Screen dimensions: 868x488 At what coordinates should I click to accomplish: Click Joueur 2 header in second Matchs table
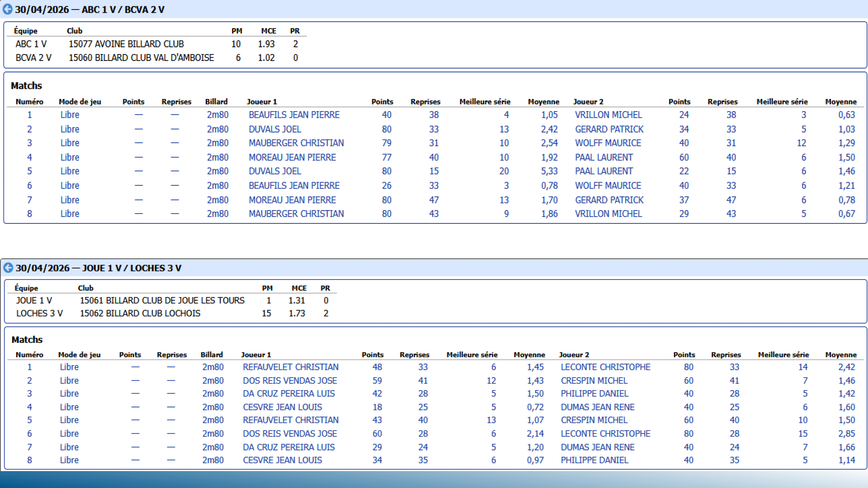coord(574,355)
